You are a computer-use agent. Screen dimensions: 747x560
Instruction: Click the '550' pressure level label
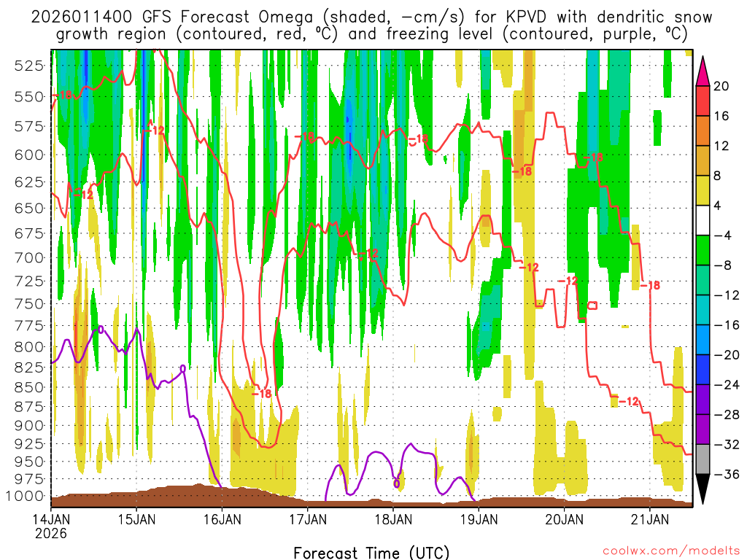point(29,97)
